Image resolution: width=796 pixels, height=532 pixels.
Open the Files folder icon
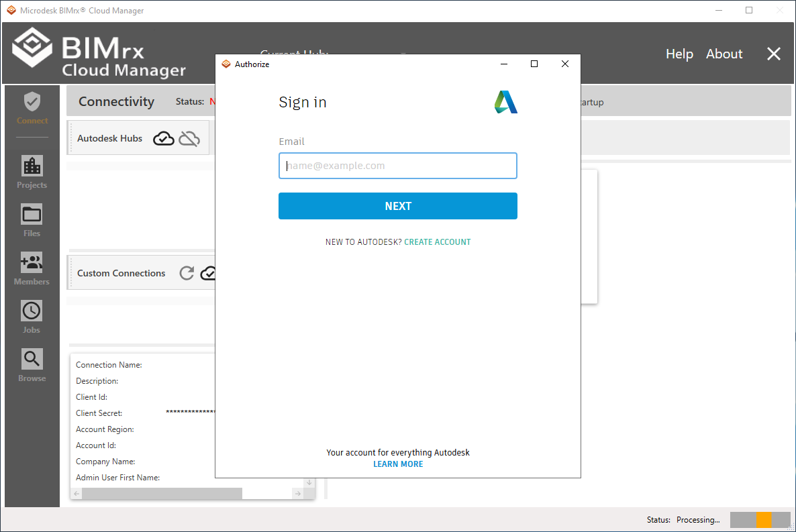coord(32,214)
